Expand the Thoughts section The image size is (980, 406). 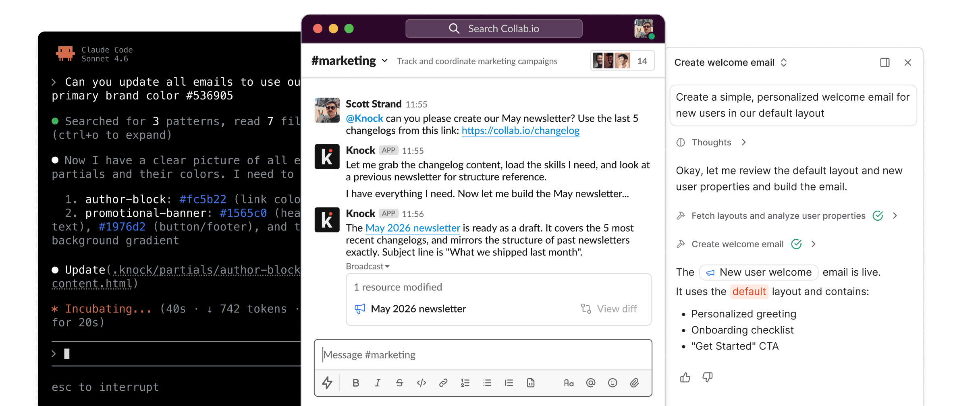tap(711, 142)
